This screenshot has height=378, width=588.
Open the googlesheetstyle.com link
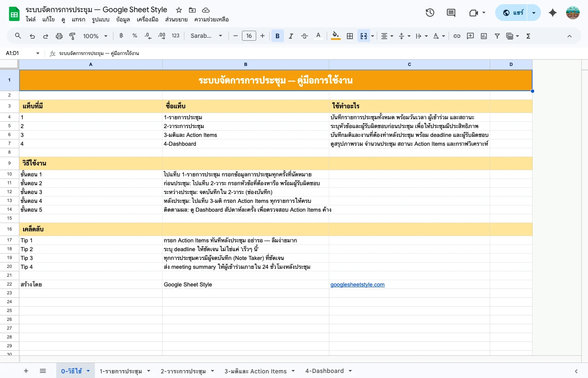tap(357, 284)
